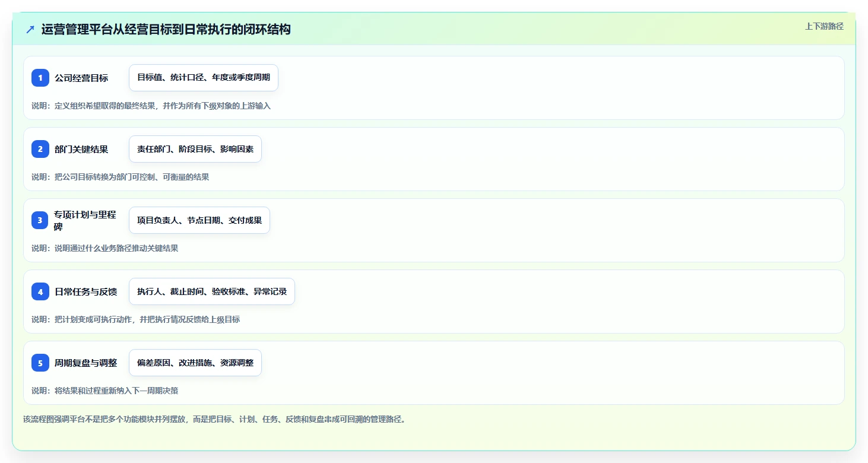
Task: Click step number 4 badge
Action: coord(40,291)
